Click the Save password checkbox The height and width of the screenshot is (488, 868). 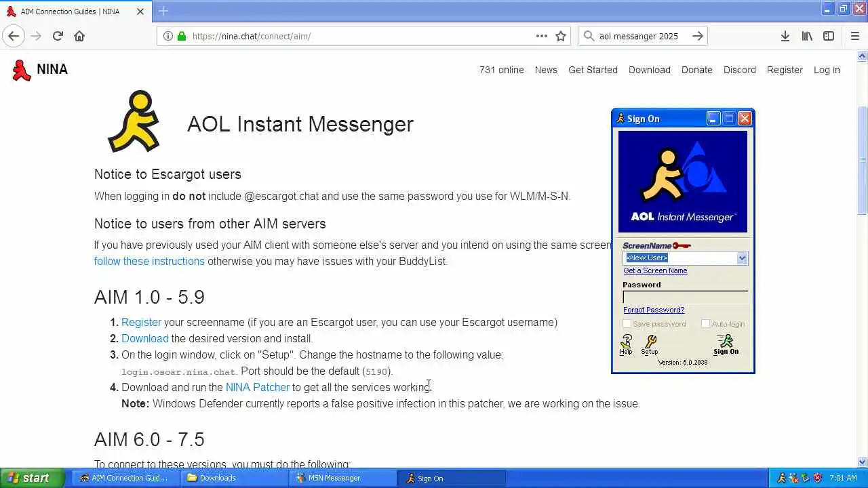coord(627,324)
